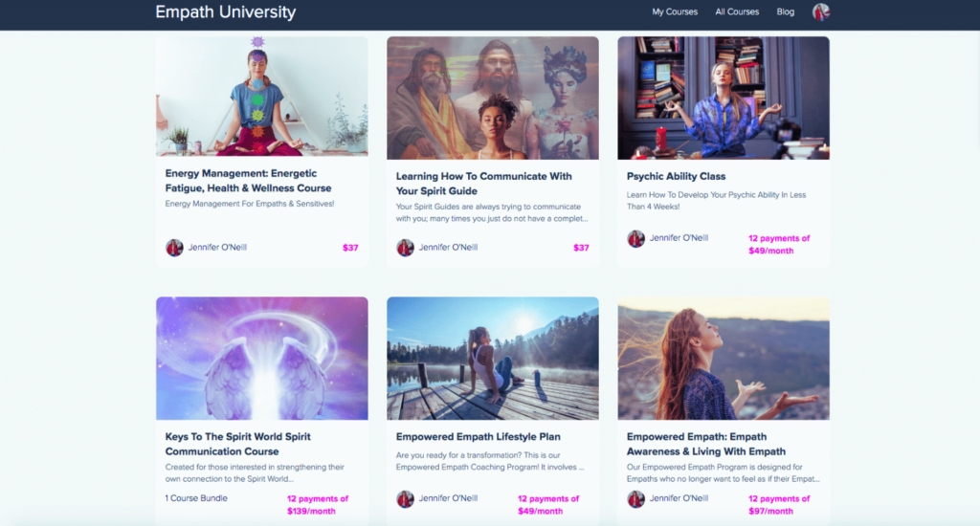
Task: Click the purple angel wings thumbnail
Action: pyautogui.click(x=262, y=358)
